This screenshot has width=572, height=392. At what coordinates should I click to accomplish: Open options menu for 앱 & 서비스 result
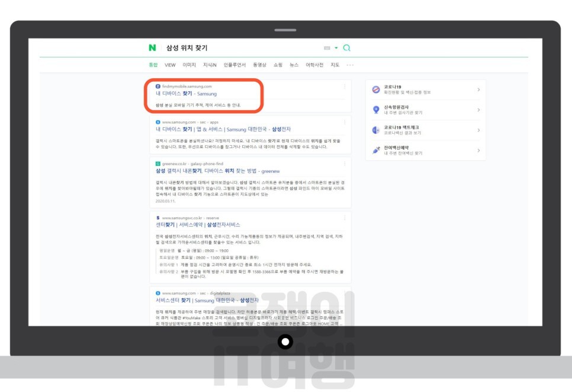pos(345,122)
